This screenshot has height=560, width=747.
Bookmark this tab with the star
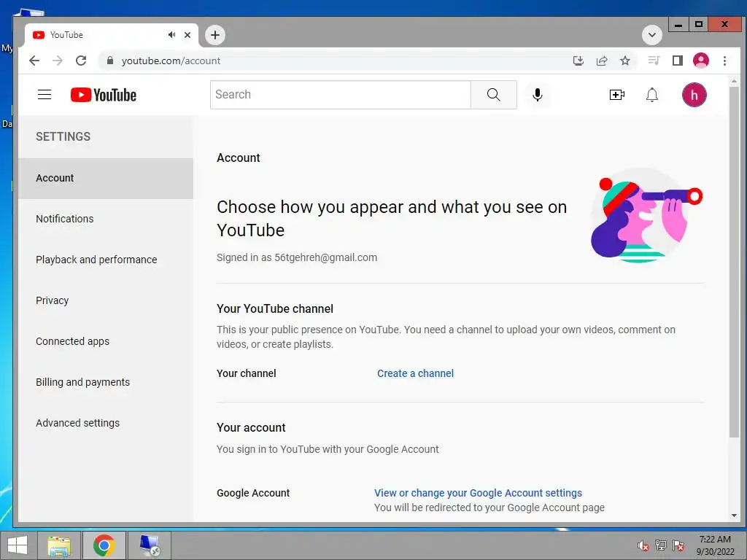(x=625, y=61)
